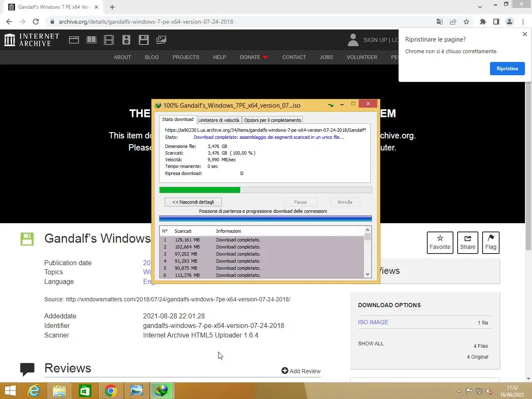
Task: Open the Chrome three-dot menu
Action: point(523,22)
